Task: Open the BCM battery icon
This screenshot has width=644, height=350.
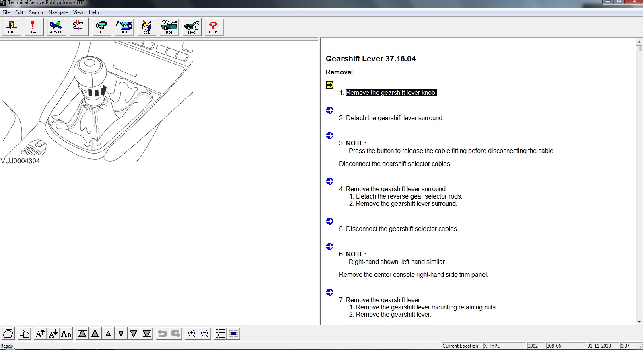Action: pyautogui.click(x=147, y=27)
